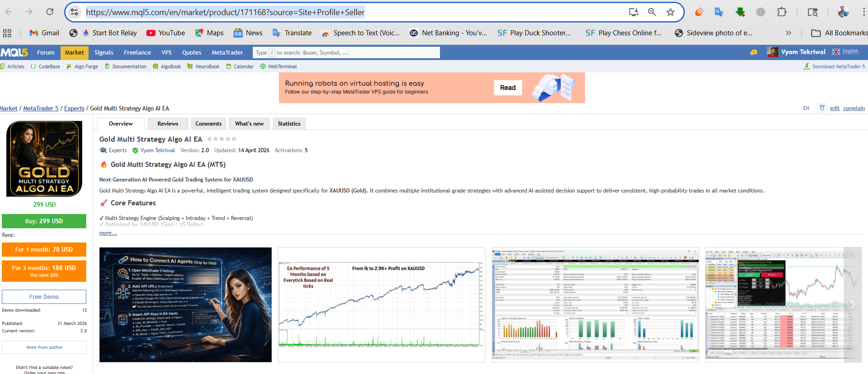Click the complain link
Viewport: 868px width, 374px height.
[854, 108]
